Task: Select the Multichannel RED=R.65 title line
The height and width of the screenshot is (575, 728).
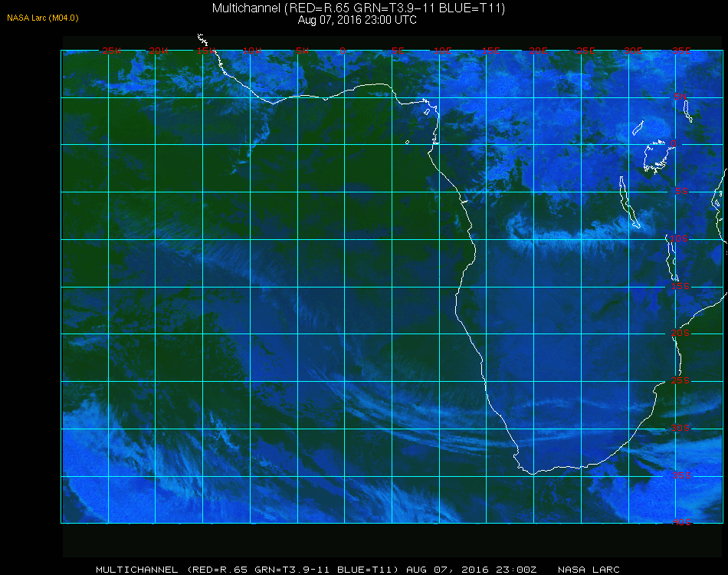Action: tap(359, 8)
